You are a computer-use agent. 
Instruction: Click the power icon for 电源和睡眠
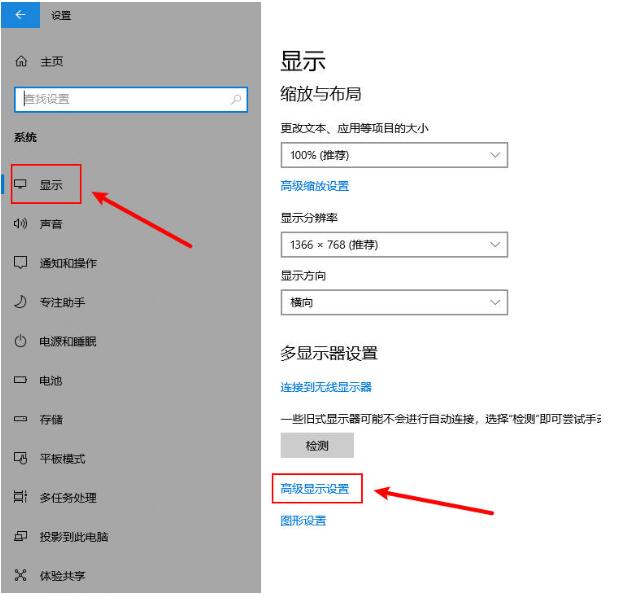tap(20, 341)
